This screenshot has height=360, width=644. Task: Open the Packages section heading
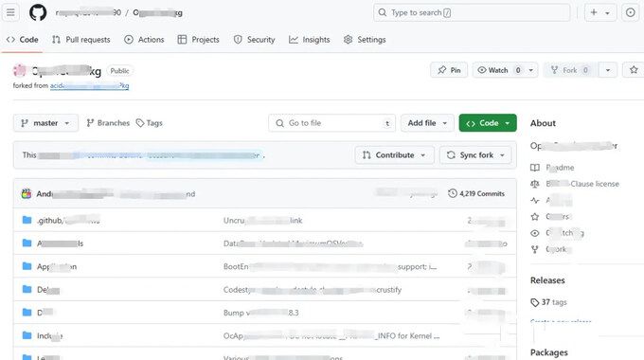pyautogui.click(x=549, y=352)
